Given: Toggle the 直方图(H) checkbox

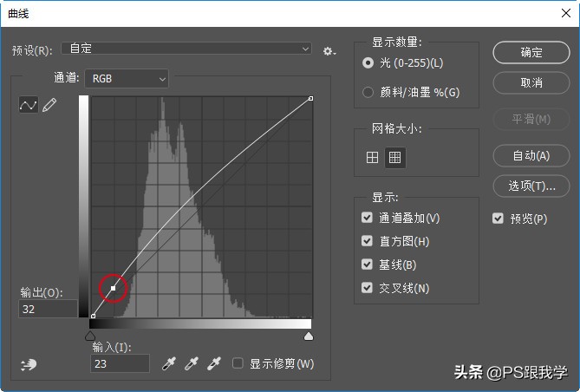Looking at the screenshot, I should 367,241.
